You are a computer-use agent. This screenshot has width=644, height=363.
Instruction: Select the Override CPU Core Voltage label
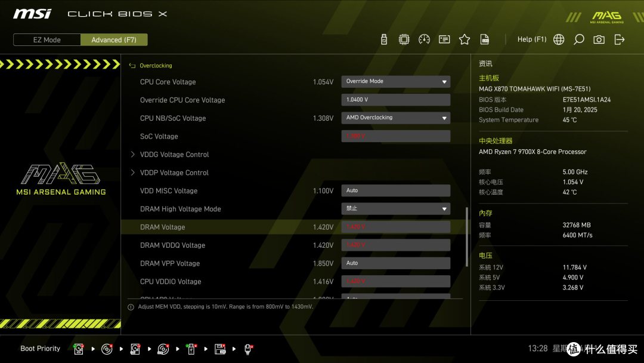coord(182,100)
